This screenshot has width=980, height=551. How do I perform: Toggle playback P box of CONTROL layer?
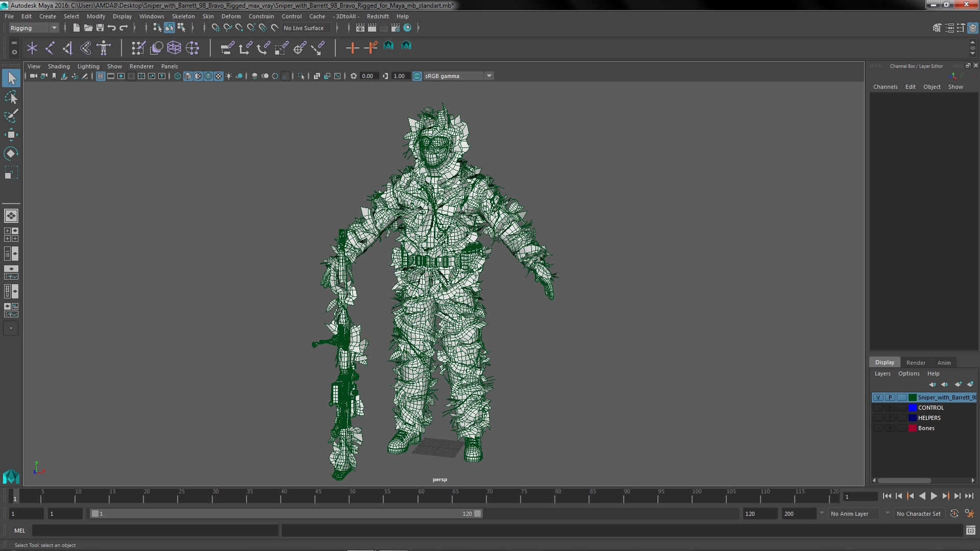pos(890,408)
